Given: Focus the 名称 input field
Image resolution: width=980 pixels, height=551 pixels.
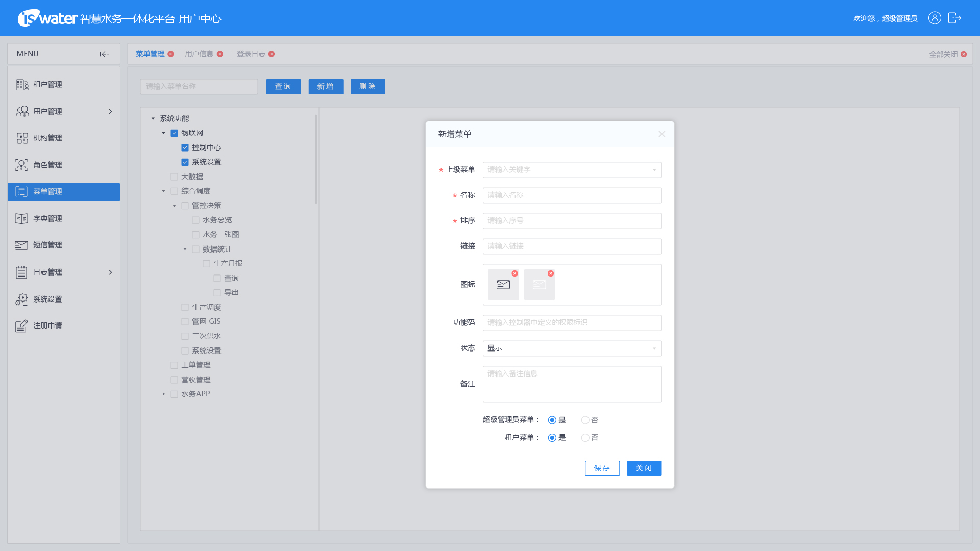Looking at the screenshot, I should click(x=572, y=195).
